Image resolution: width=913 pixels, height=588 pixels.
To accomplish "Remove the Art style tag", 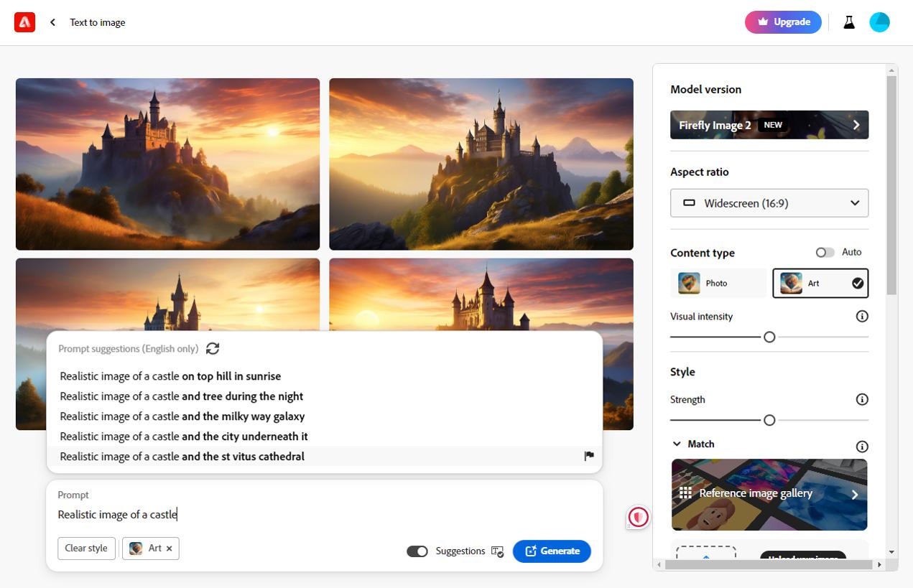I will (169, 548).
